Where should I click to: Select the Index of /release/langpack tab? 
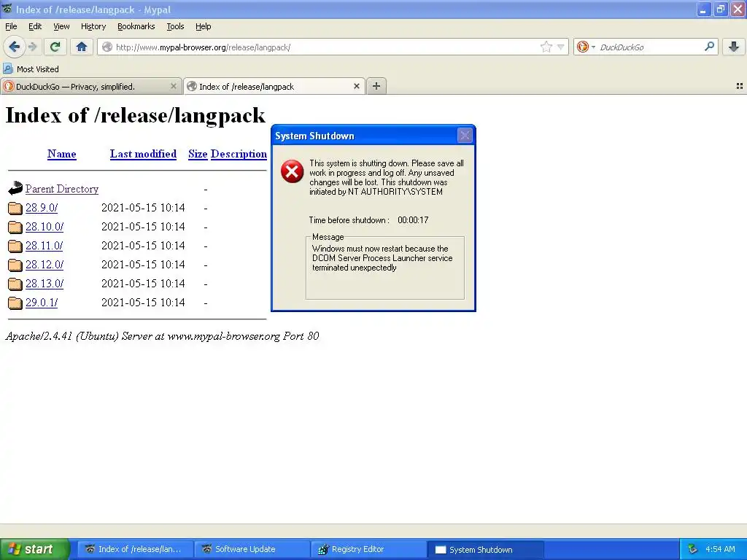[x=274, y=86]
